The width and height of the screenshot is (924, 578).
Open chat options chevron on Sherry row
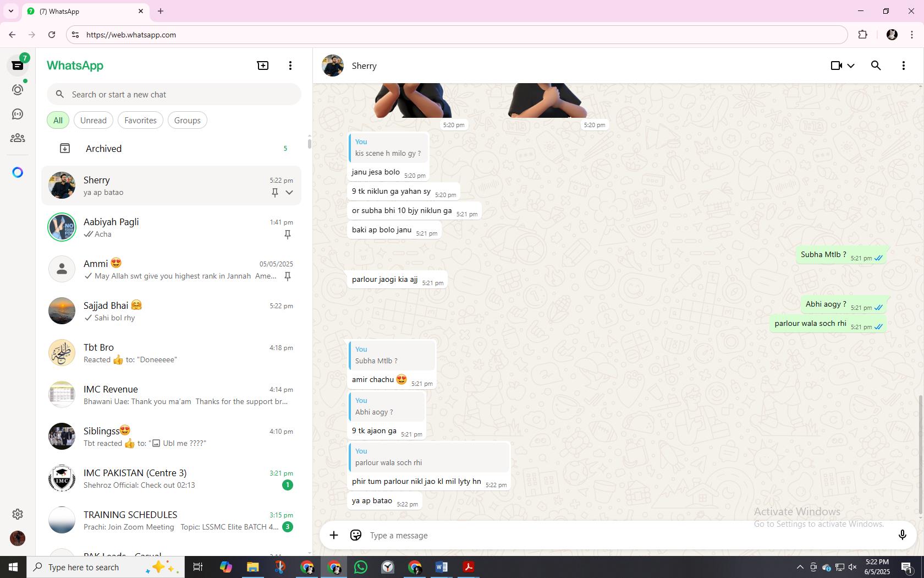(x=289, y=193)
